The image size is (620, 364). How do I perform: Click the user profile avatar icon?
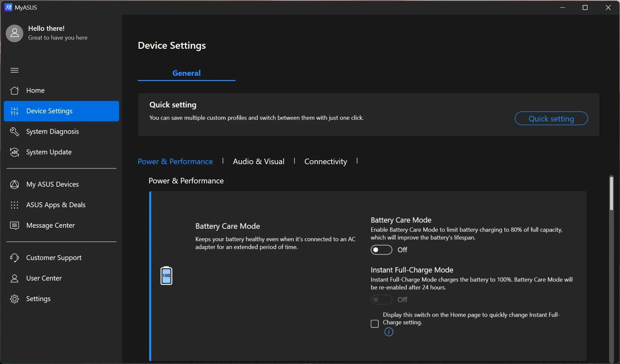pos(15,33)
